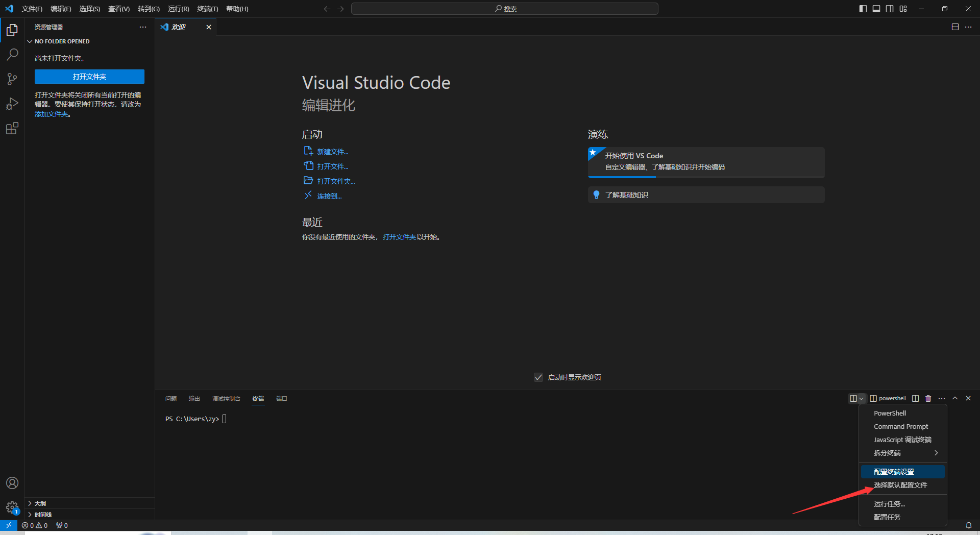Go forward using the title bar arrow
The image size is (980, 535).
tap(340, 9)
